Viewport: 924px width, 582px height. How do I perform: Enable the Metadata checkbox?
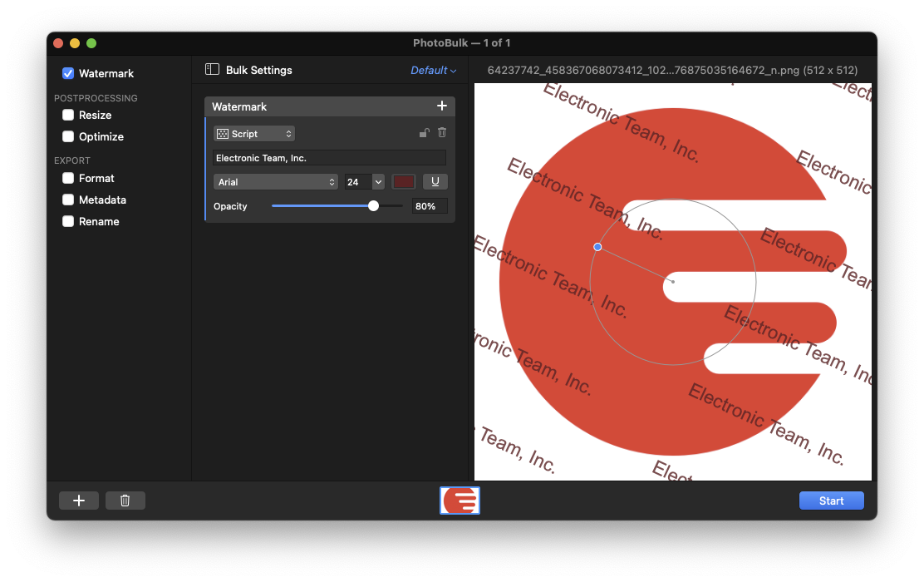[x=68, y=200]
